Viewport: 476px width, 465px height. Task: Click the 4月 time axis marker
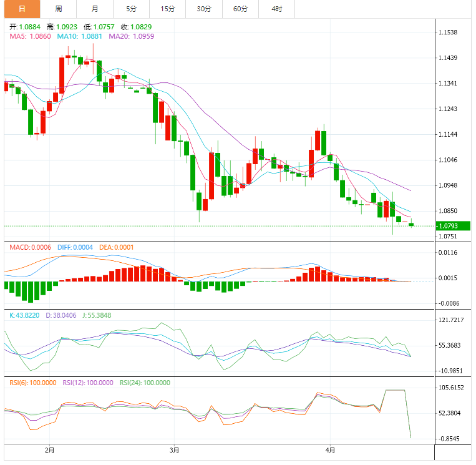330,451
